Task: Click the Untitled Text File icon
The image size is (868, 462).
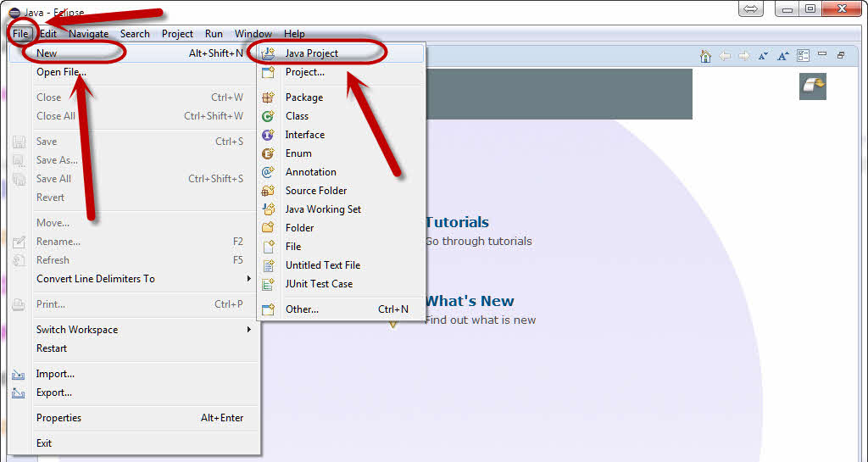Action: click(269, 265)
